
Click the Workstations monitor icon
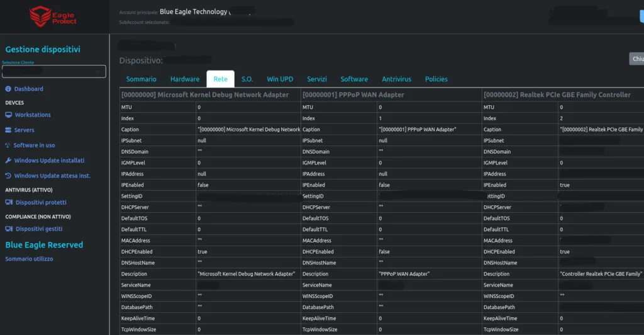[x=9, y=115]
